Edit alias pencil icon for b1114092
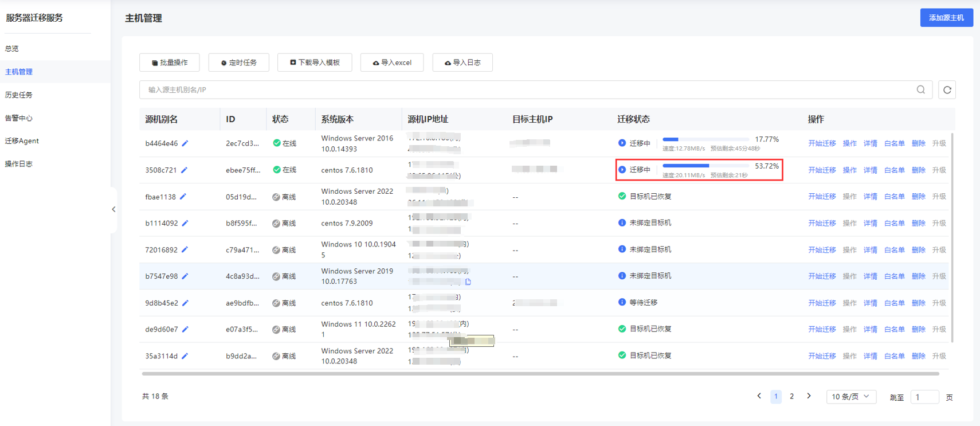 point(185,223)
